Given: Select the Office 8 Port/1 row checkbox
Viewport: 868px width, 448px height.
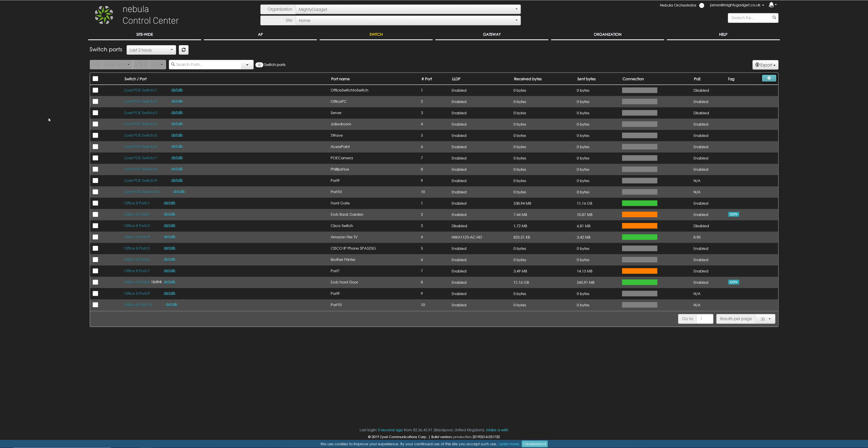Looking at the screenshot, I should 95,203.
